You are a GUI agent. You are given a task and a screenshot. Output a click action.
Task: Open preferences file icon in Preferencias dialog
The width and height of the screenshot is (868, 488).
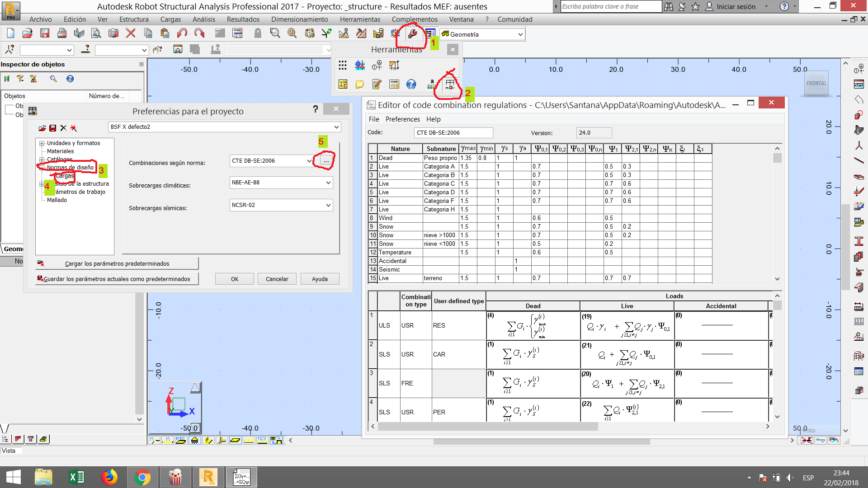[x=42, y=128]
